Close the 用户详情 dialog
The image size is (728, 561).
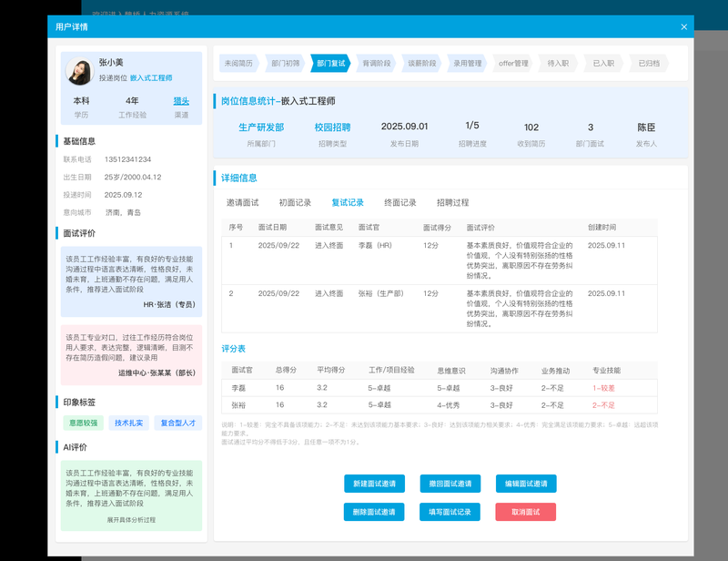683,27
